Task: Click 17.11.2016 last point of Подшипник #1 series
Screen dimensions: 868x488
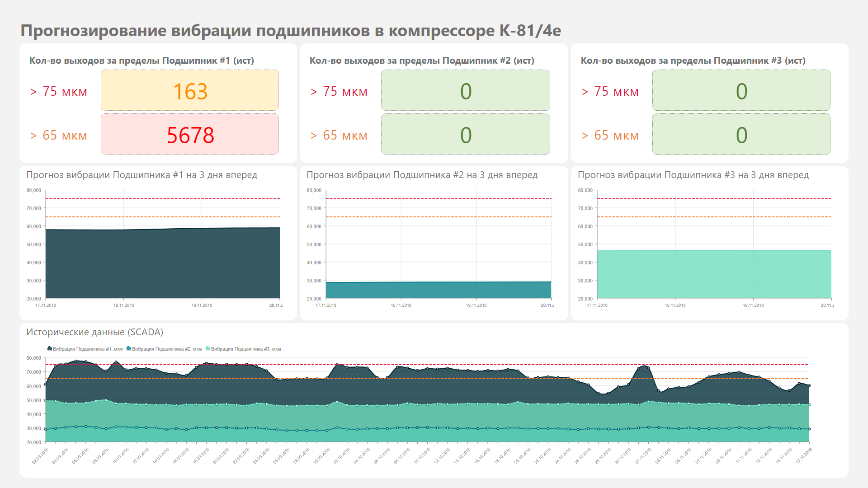Action: [809, 386]
